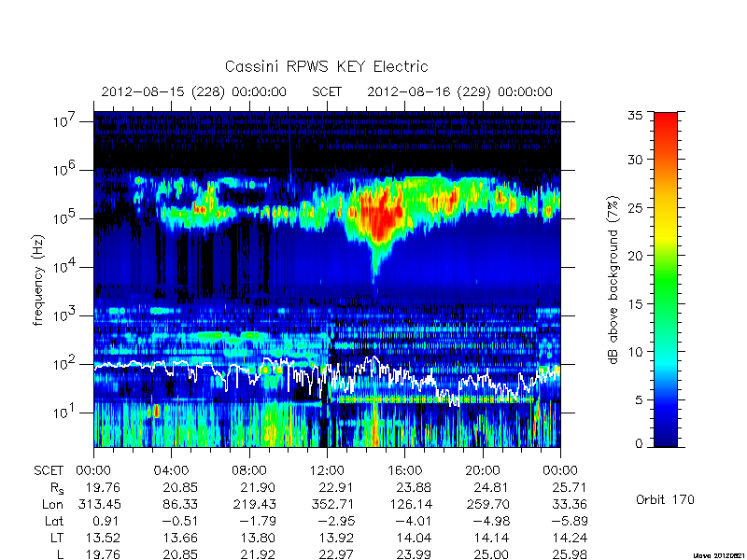
Task: Click the Lat value '-5.89'
Action: [570, 521]
